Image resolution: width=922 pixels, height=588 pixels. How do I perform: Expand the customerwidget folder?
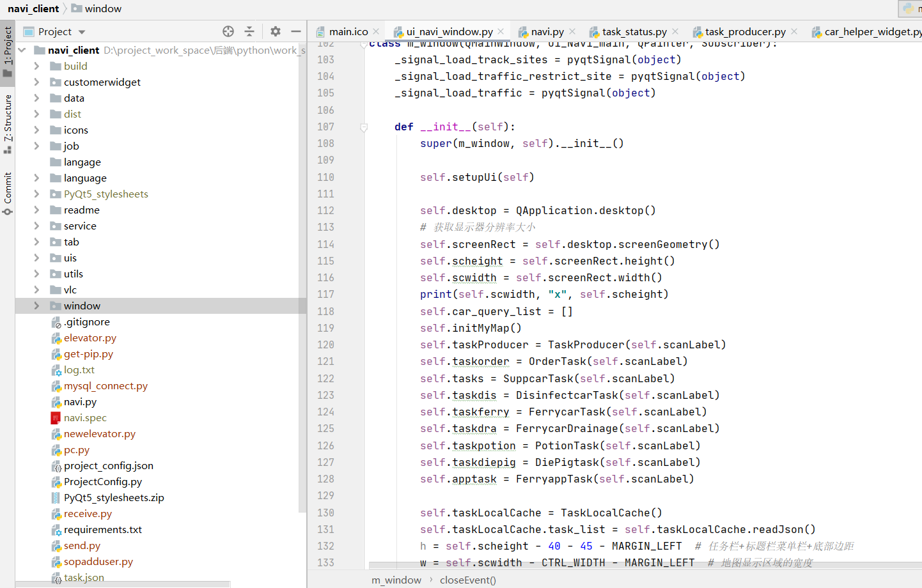(36, 82)
